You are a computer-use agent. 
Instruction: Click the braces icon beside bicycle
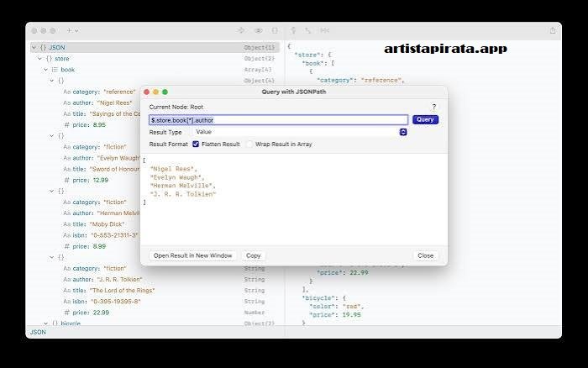[x=55, y=323]
